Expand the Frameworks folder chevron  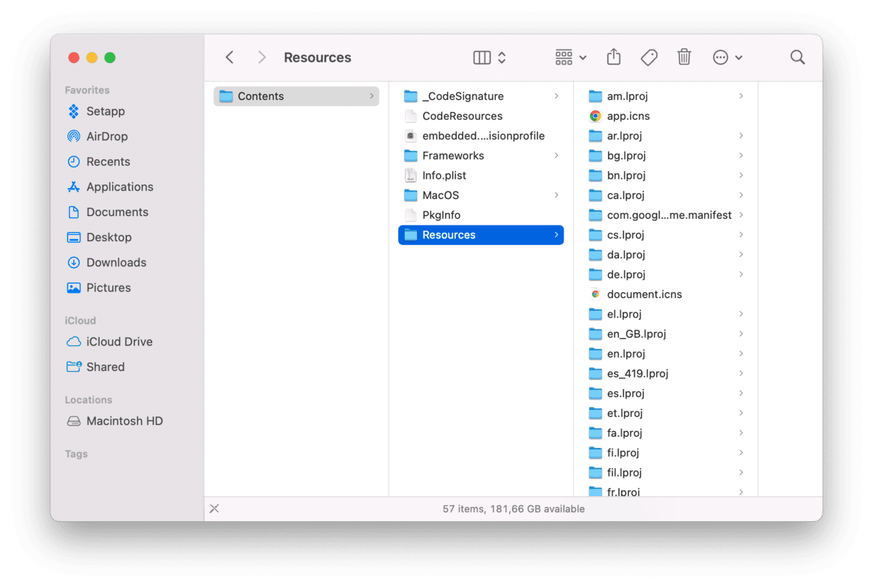coord(556,156)
